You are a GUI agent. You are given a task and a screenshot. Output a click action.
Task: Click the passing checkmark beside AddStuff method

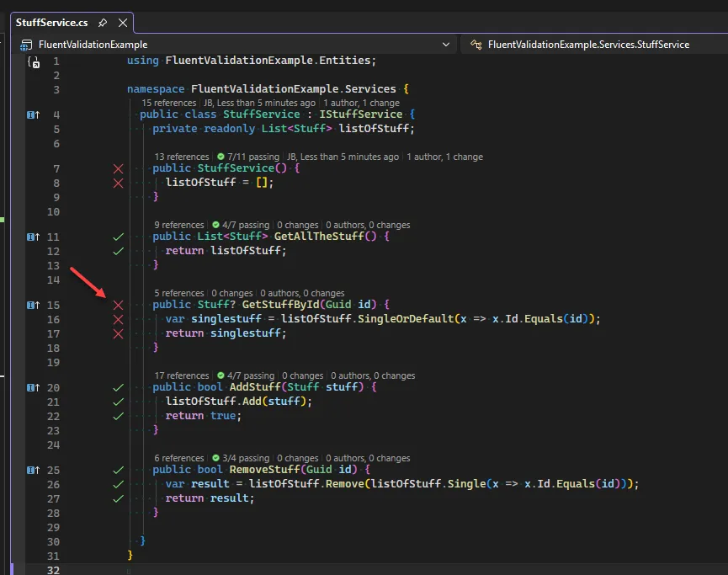(x=117, y=386)
